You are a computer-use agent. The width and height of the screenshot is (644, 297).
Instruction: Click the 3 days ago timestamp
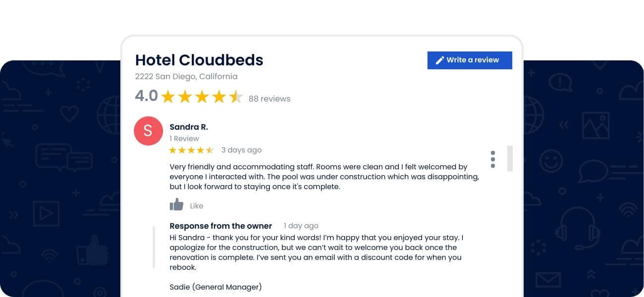click(241, 150)
